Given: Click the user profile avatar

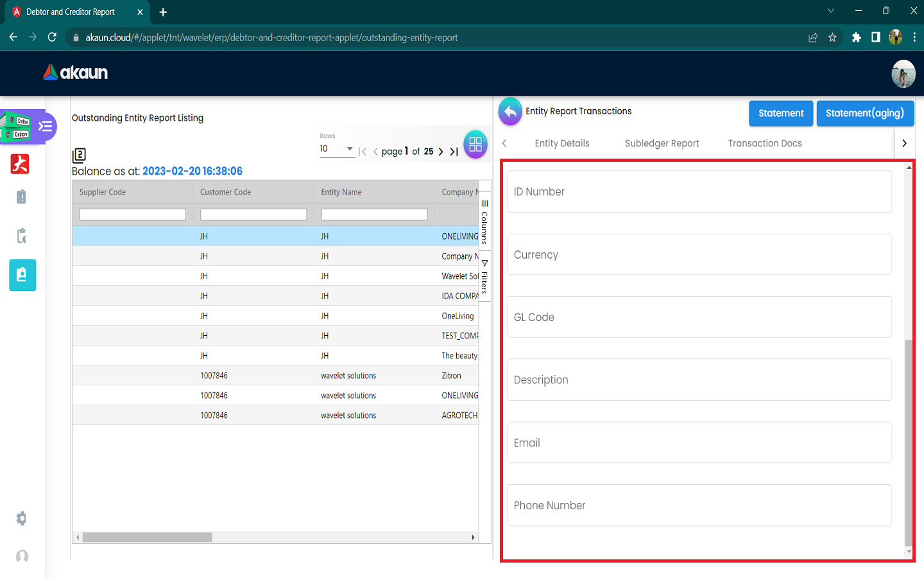Looking at the screenshot, I should (903, 74).
